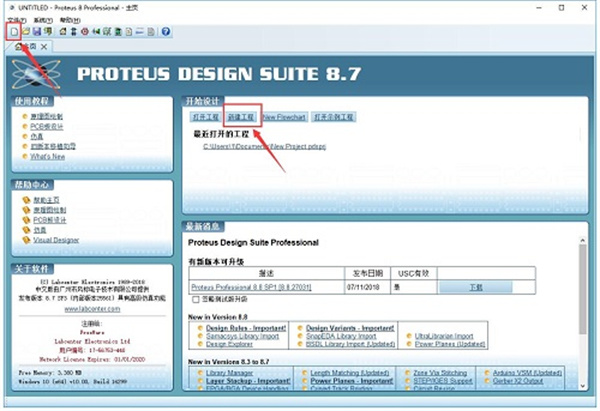
Task: Click the 打开工程 button
Action: [204, 117]
